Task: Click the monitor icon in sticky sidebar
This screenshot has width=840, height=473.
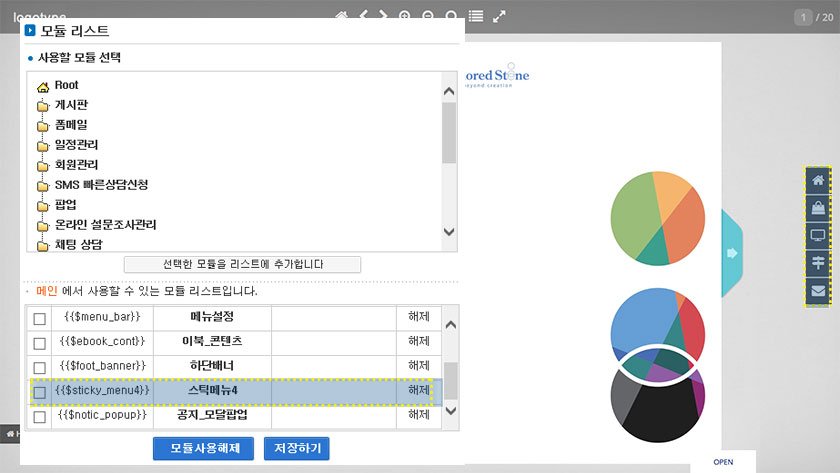Action: pyautogui.click(x=818, y=237)
